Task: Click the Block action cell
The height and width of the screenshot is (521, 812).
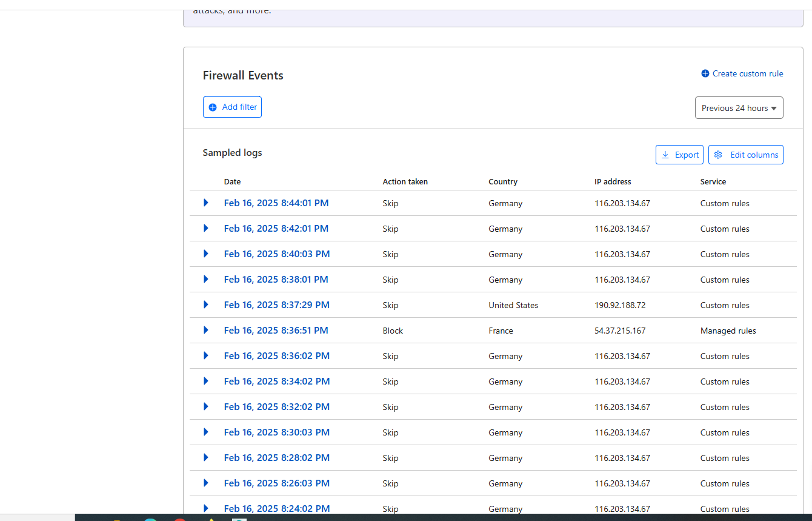Action: click(x=393, y=331)
